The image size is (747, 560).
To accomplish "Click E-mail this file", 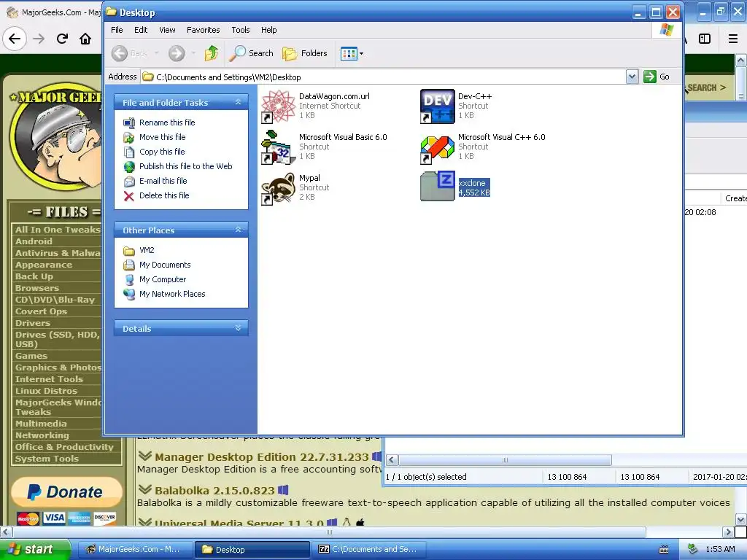I will click(x=163, y=181).
